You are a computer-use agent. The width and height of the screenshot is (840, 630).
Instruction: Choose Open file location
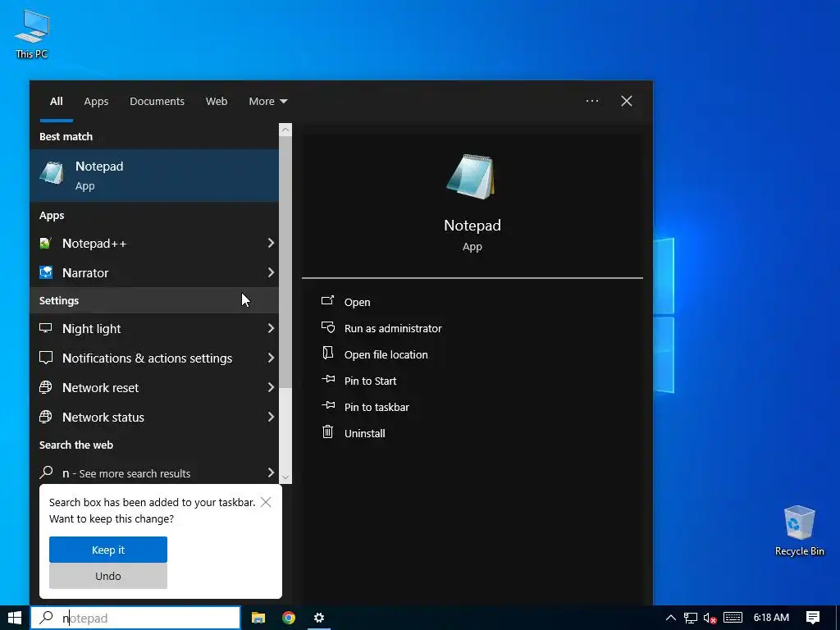[386, 354]
